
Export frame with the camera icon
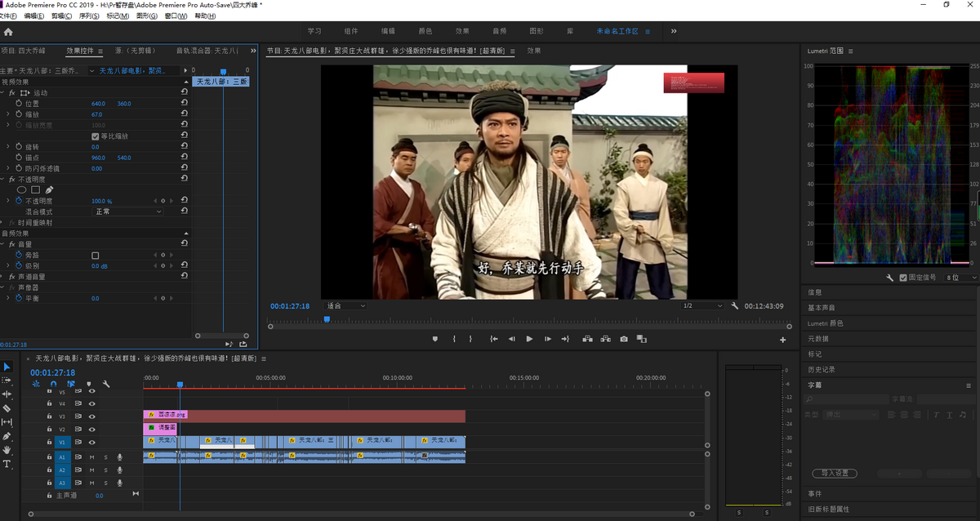[x=624, y=339]
